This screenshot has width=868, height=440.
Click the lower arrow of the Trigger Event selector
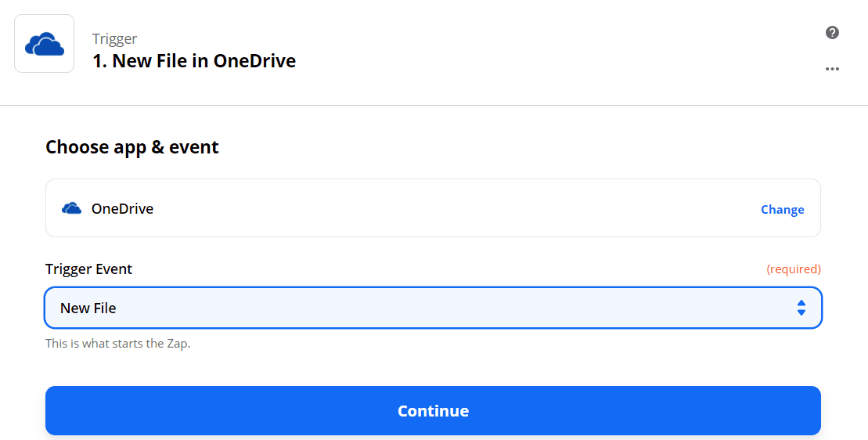click(801, 312)
